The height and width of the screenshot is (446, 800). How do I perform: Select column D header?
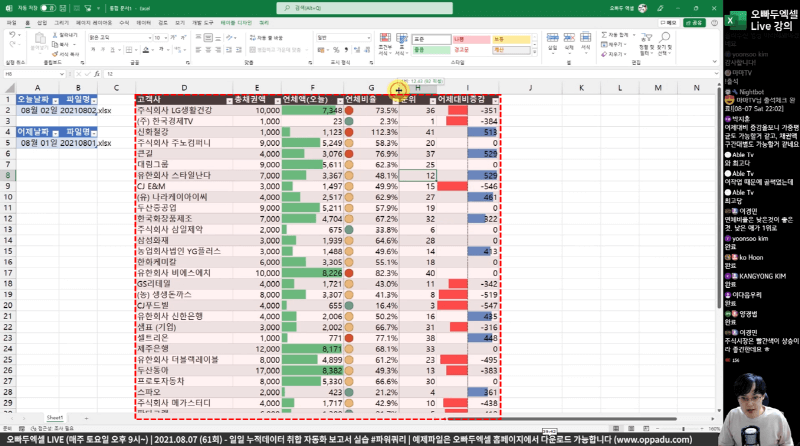click(x=184, y=88)
